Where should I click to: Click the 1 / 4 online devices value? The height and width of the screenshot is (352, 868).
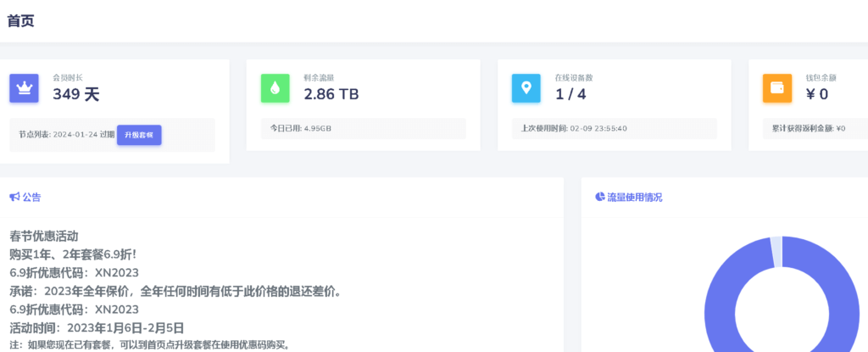[570, 94]
